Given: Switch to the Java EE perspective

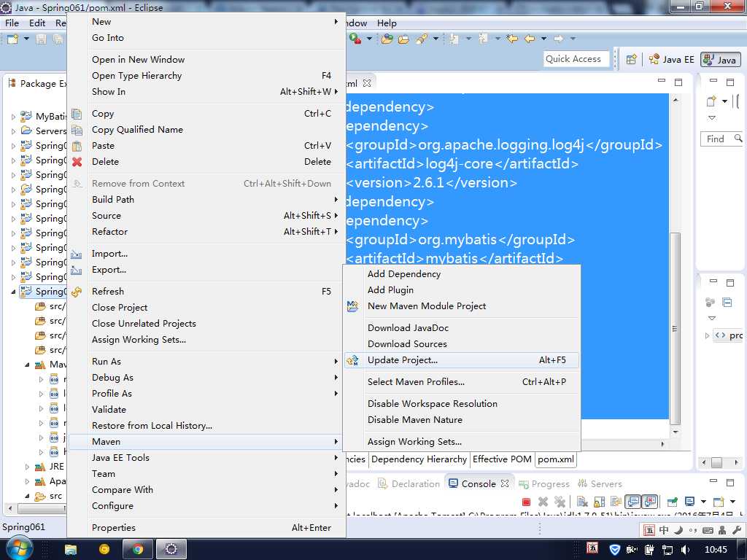Looking at the screenshot, I should tap(671, 60).
